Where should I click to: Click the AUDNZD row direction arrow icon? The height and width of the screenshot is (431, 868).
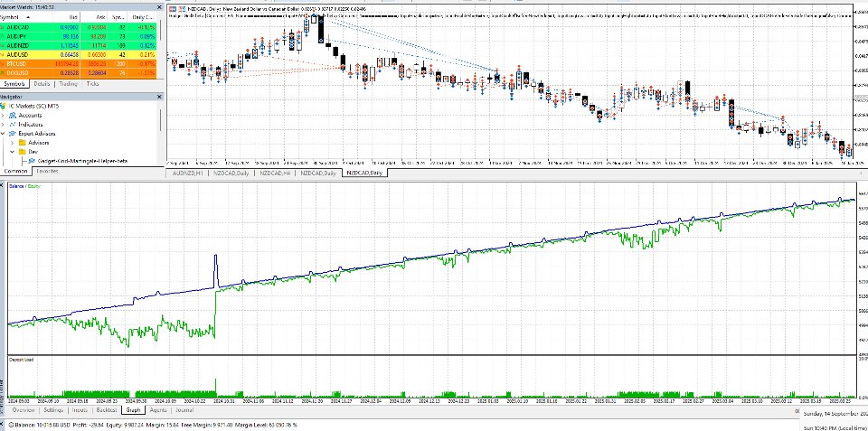click(x=3, y=45)
